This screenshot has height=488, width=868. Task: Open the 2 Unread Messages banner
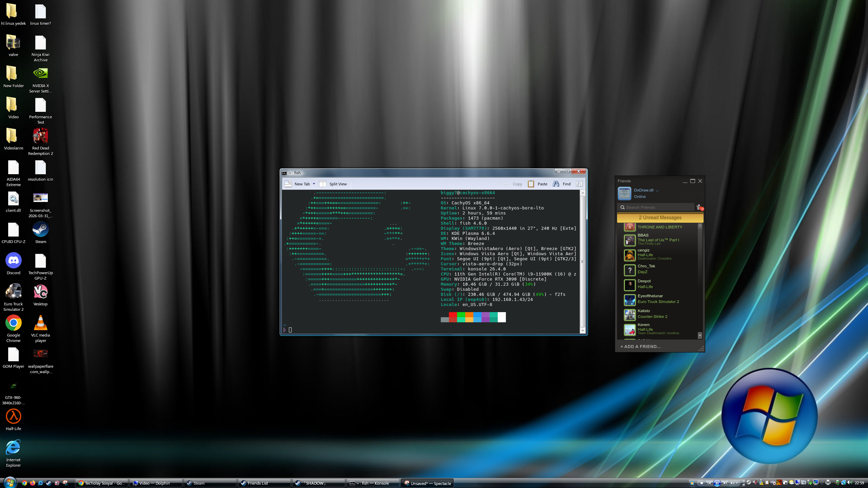660,218
